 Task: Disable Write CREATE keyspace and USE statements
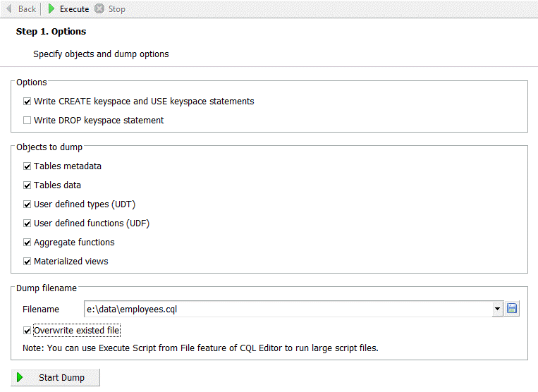[x=27, y=102]
